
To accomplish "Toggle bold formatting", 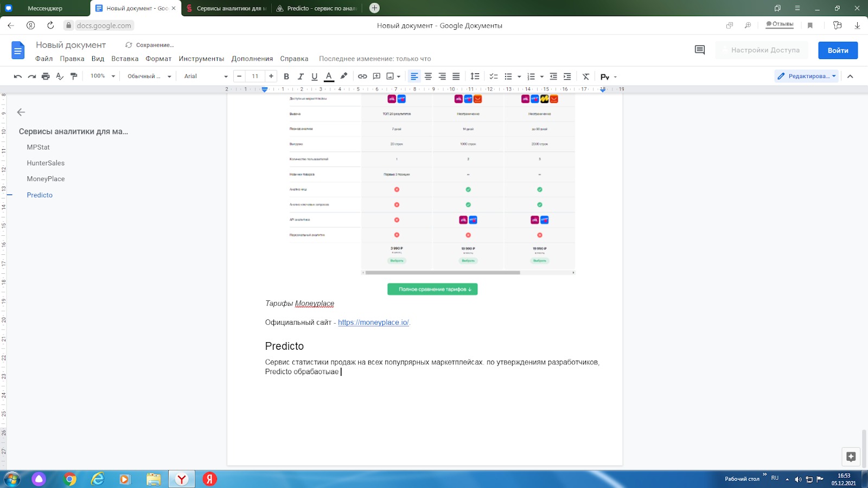I will (286, 76).
